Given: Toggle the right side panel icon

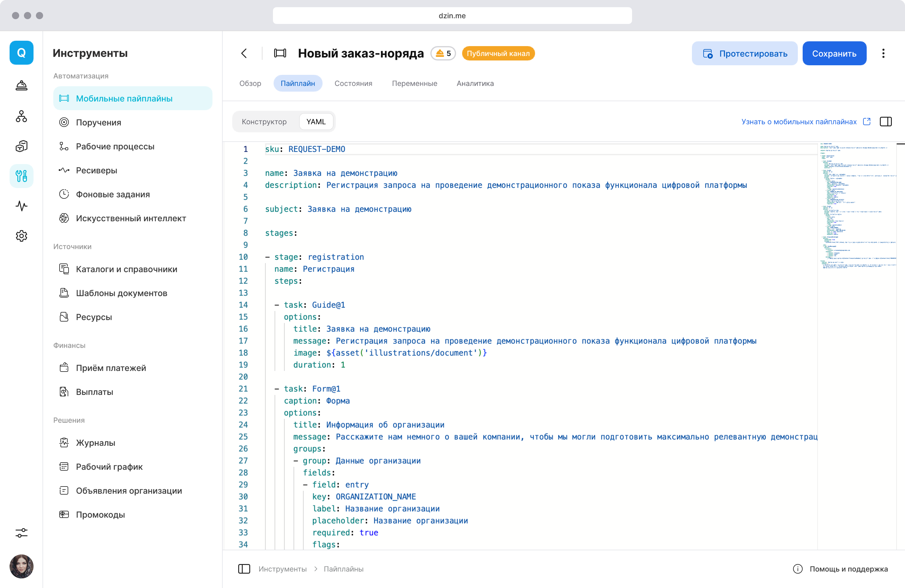Looking at the screenshot, I should click(x=886, y=122).
